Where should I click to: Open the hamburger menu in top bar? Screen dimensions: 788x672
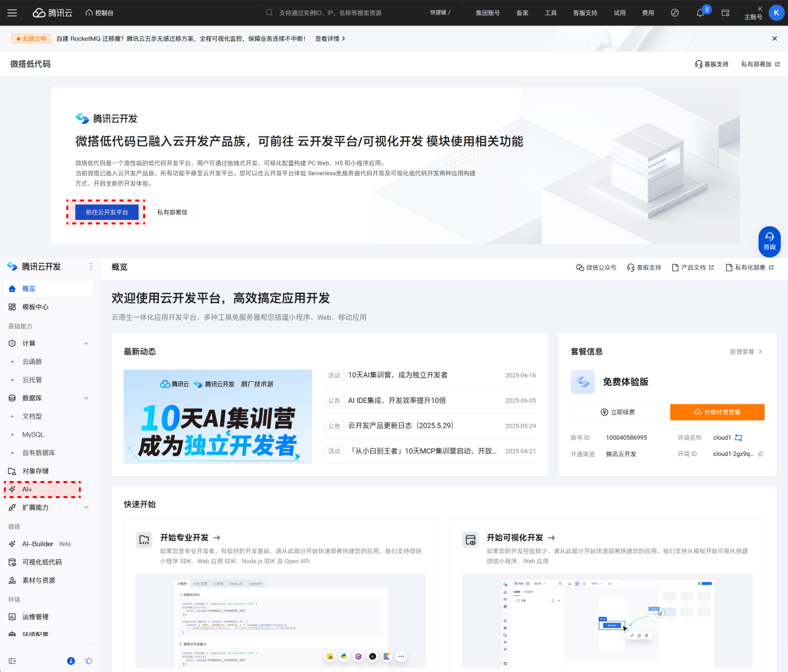(x=12, y=12)
